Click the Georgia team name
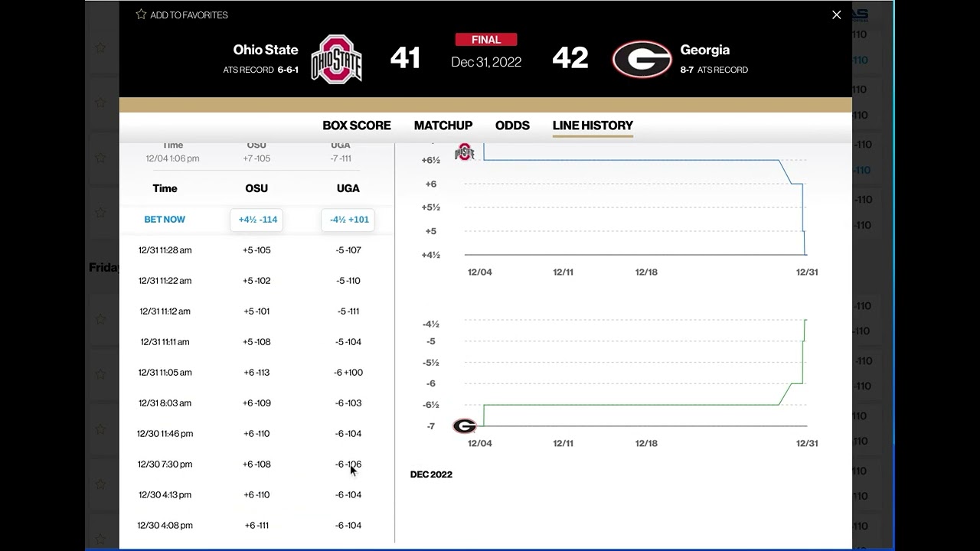 point(704,50)
